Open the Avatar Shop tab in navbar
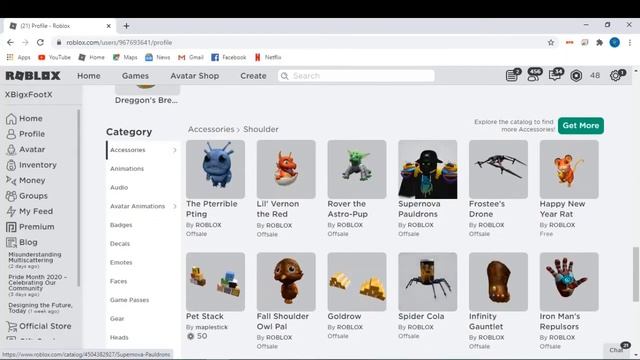 click(x=195, y=76)
